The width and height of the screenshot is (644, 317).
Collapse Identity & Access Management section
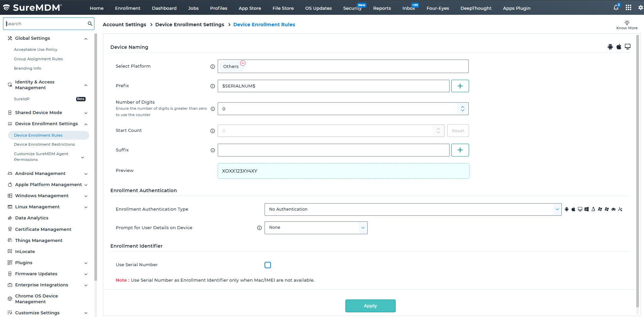[86, 85]
